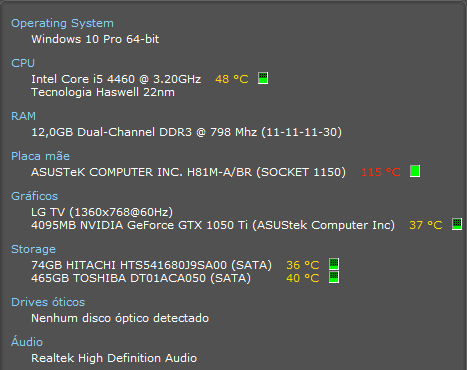467x370 pixels.
Task: Select the Windows 10 Pro 64-bit text
Action: (x=95, y=39)
